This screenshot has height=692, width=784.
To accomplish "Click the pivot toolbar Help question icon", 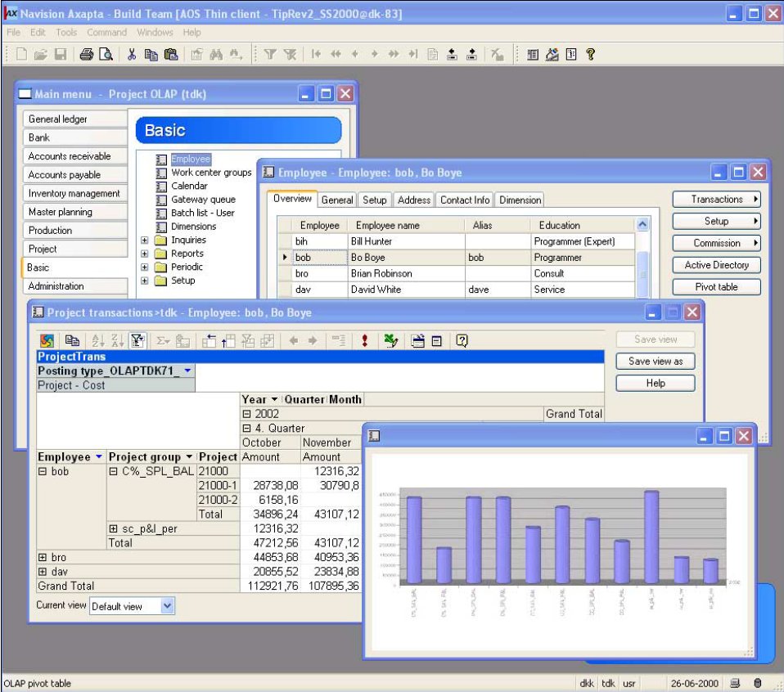I will (x=462, y=341).
